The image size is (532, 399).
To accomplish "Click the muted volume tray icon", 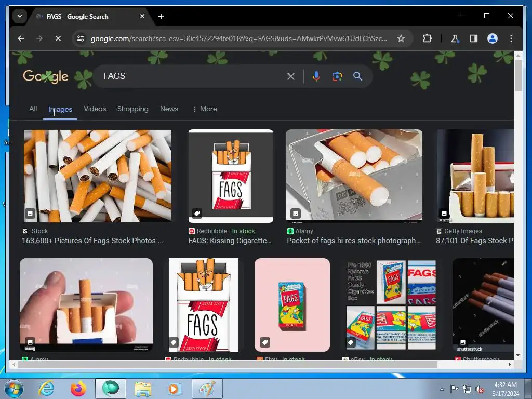I will click(x=480, y=389).
